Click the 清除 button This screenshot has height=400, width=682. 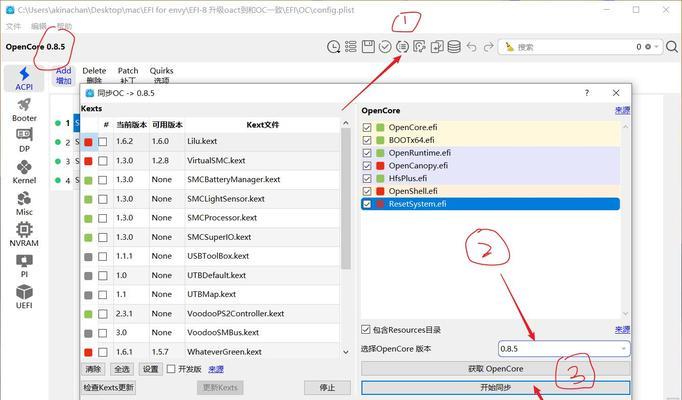93,369
